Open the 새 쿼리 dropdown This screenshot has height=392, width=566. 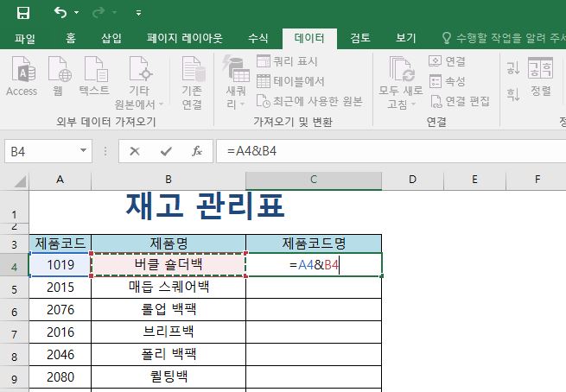pos(236,83)
